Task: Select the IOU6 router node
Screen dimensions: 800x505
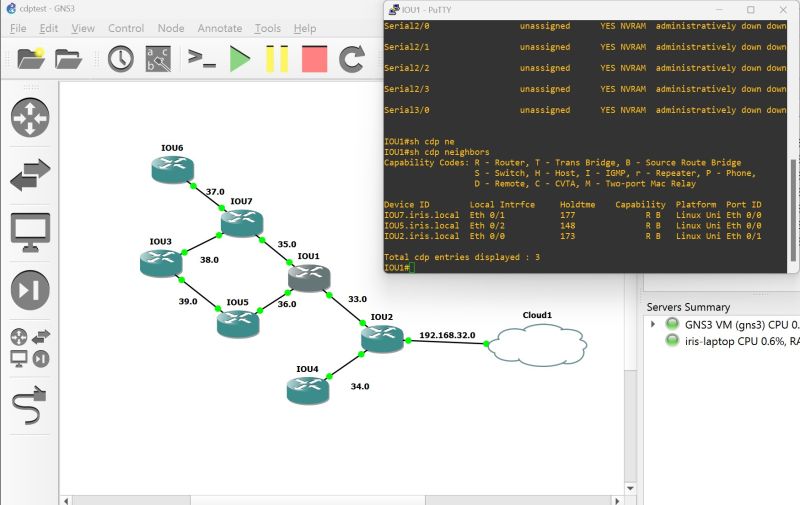Action: [172, 169]
